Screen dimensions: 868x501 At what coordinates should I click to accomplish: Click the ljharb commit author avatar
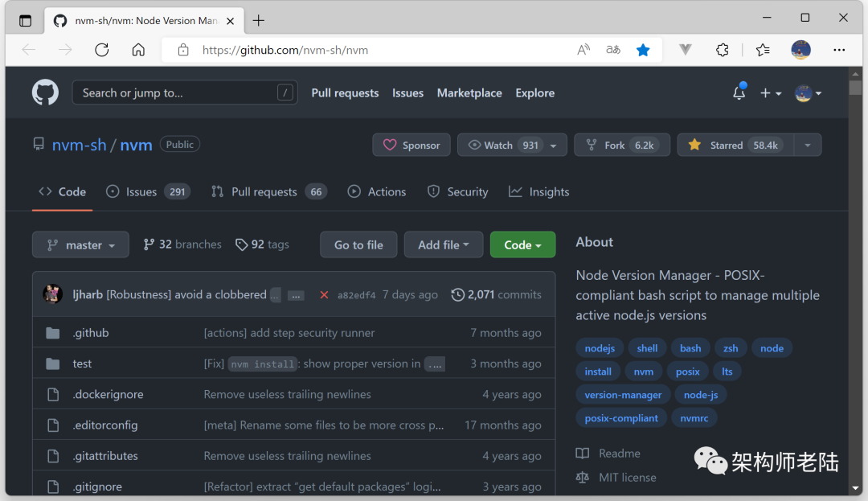pyautogui.click(x=52, y=294)
